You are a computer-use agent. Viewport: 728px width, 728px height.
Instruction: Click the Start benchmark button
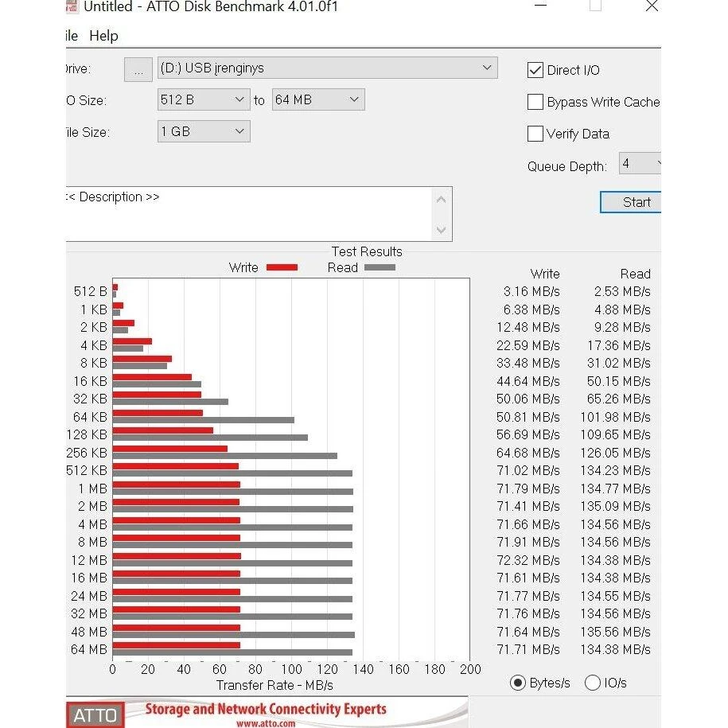tap(631, 202)
